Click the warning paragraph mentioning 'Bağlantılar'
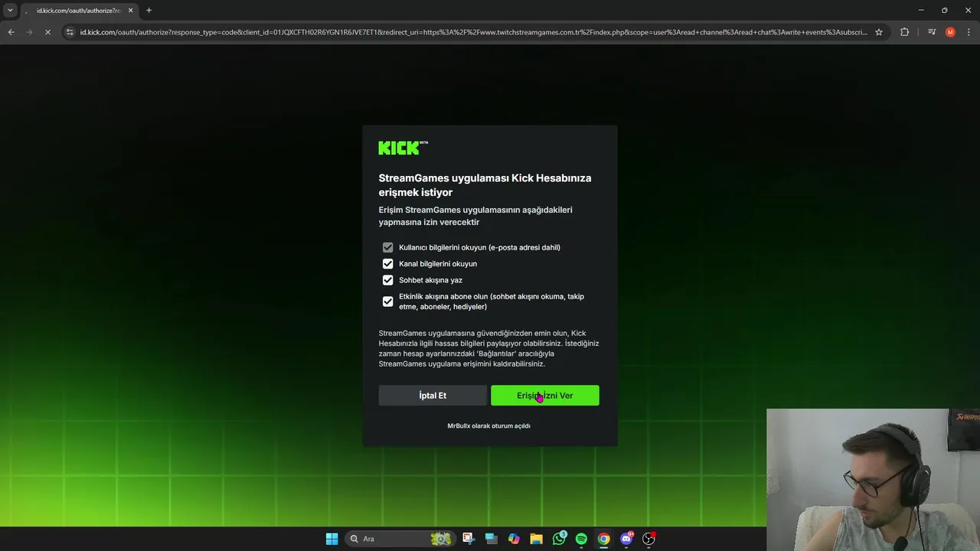 pyautogui.click(x=488, y=348)
